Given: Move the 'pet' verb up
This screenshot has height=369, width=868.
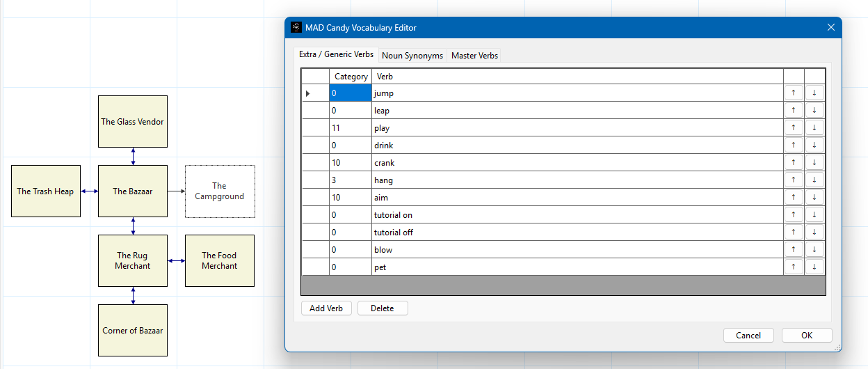Looking at the screenshot, I should coord(794,267).
